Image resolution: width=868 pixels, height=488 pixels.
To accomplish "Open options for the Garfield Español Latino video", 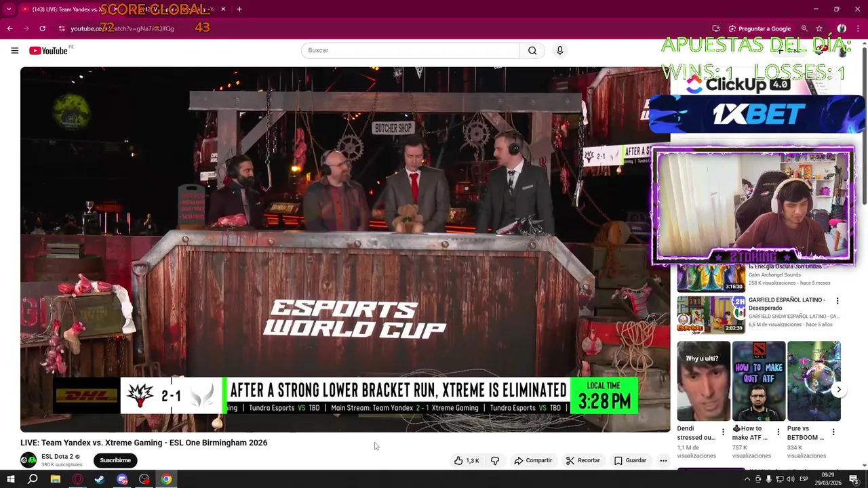I will tap(837, 301).
